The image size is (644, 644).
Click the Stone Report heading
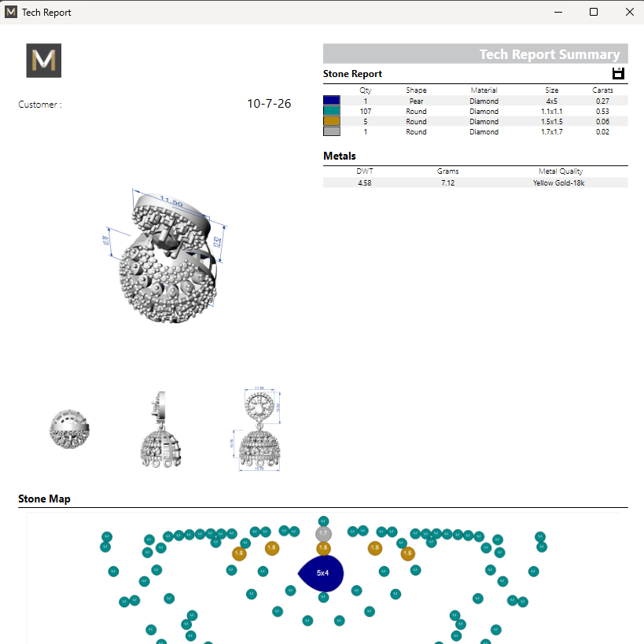[x=352, y=74]
